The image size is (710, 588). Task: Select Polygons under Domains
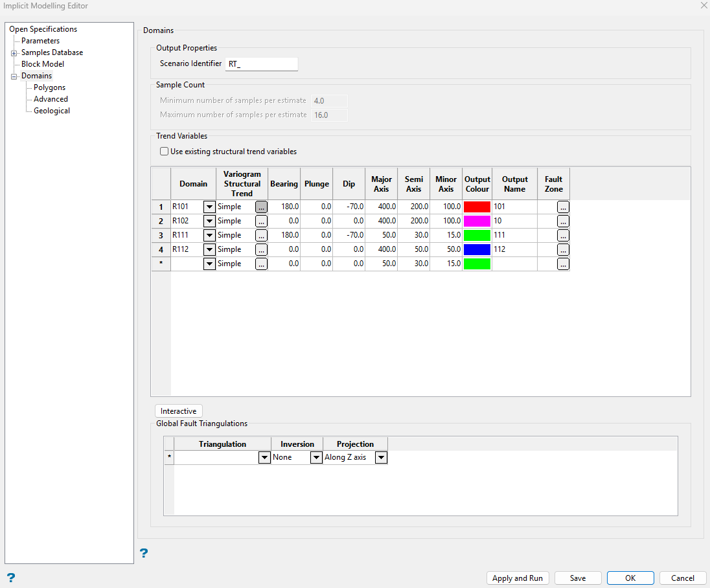point(49,87)
